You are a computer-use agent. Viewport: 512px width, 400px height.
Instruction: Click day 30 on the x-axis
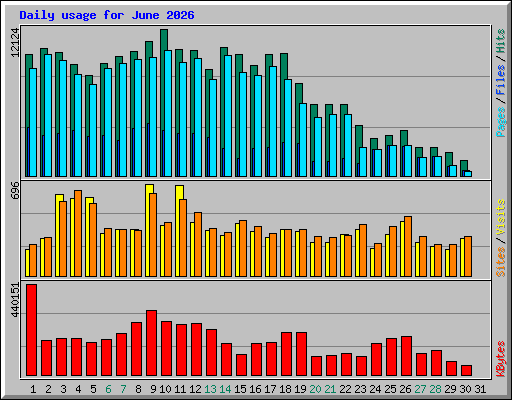pos(465,389)
